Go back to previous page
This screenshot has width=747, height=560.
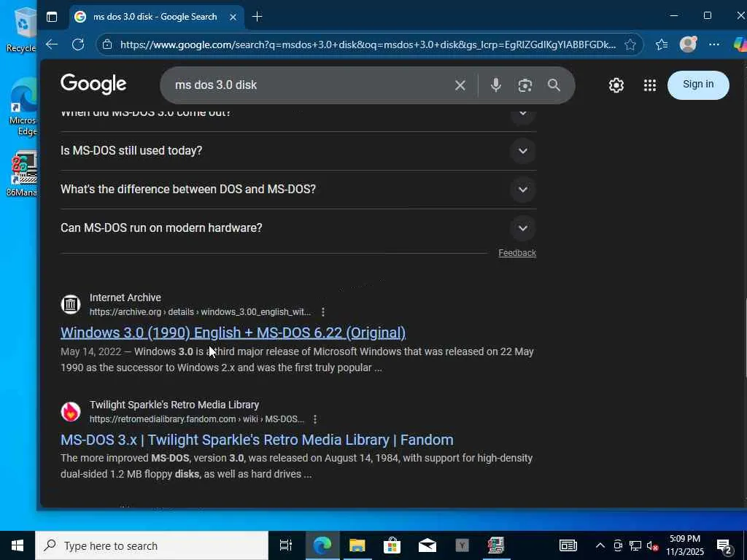(52, 44)
